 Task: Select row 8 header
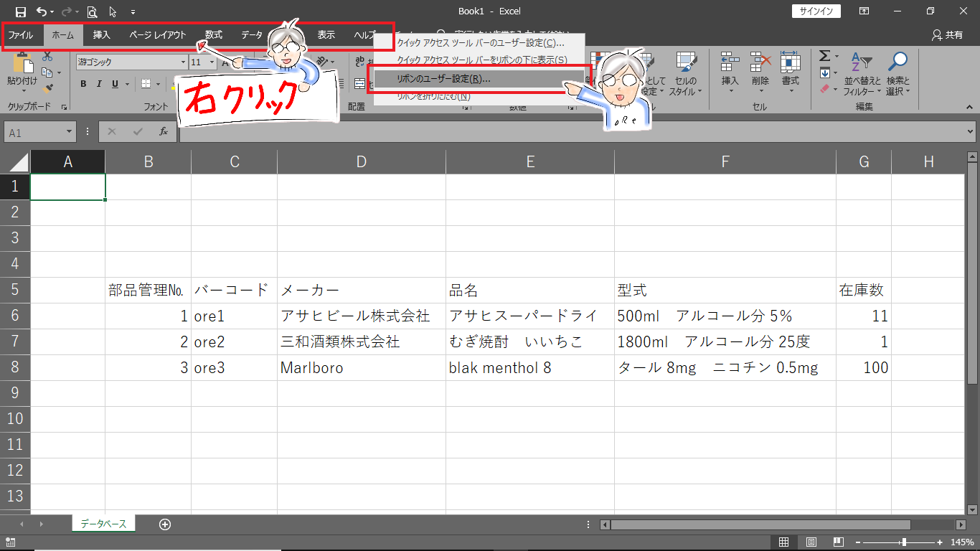pos(15,367)
